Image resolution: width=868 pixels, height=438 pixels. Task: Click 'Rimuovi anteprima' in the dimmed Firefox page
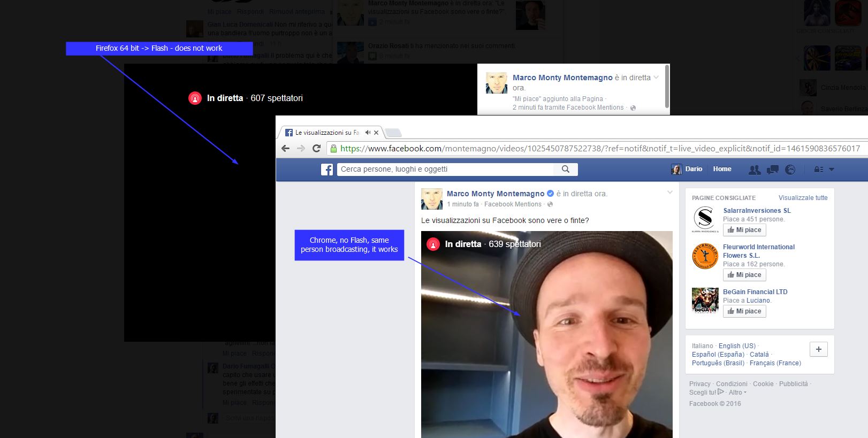click(297, 12)
